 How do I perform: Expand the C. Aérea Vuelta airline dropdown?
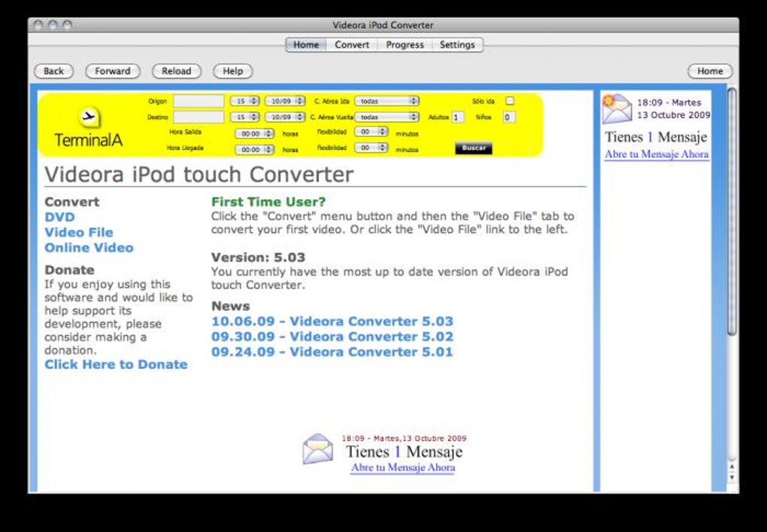[387, 117]
